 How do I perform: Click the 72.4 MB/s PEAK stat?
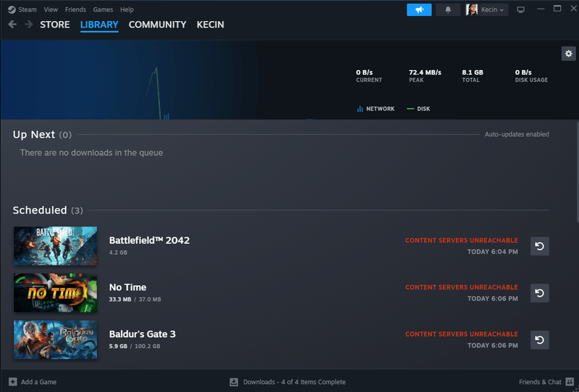pos(425,76)
